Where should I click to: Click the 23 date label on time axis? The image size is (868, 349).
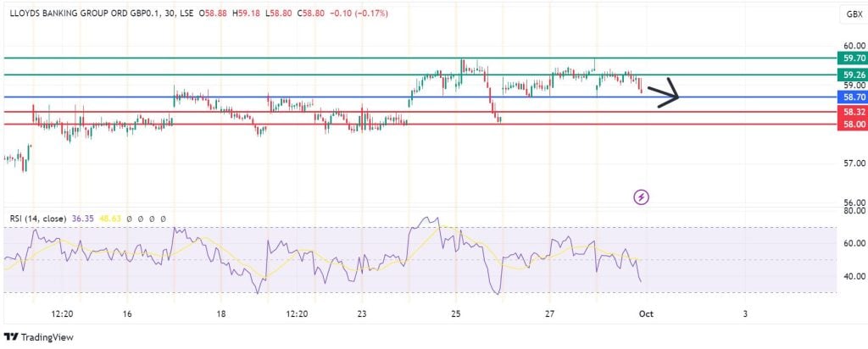coord(362,313)
